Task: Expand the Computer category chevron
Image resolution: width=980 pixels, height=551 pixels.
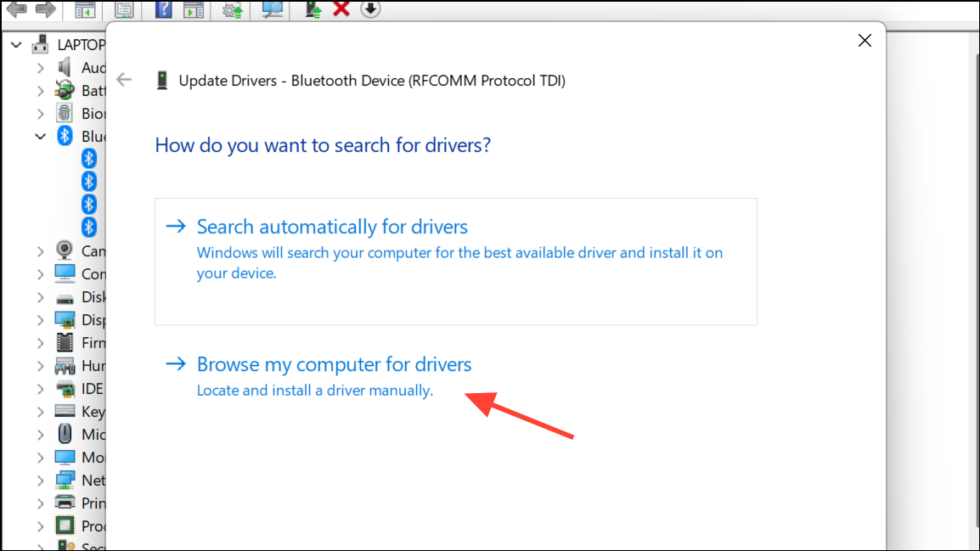Action: tap(40, 273)
